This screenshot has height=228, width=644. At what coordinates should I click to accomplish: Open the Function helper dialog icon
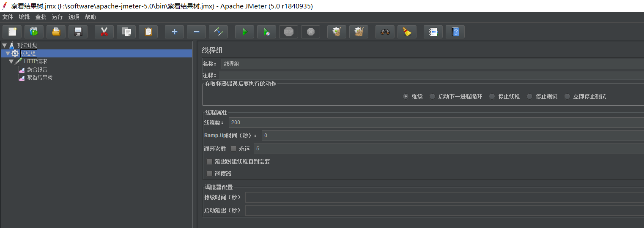(433, 32)
